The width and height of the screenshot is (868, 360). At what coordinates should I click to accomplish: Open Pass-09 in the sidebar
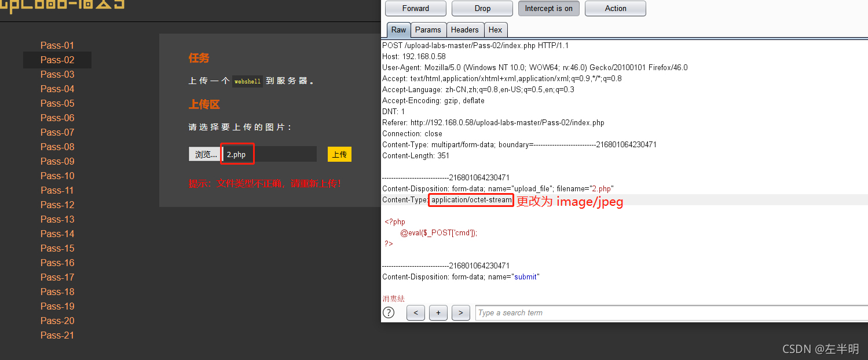click(x=57, y=161)
